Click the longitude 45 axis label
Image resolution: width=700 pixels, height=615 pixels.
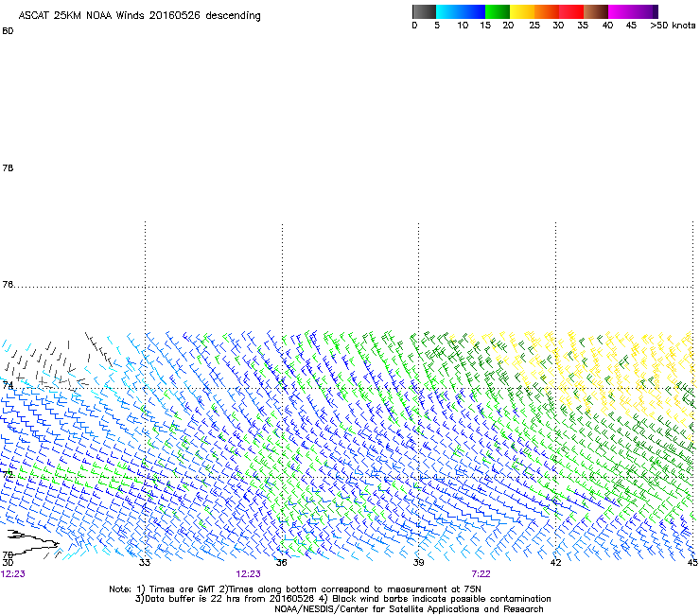click(x=692, y=563)
